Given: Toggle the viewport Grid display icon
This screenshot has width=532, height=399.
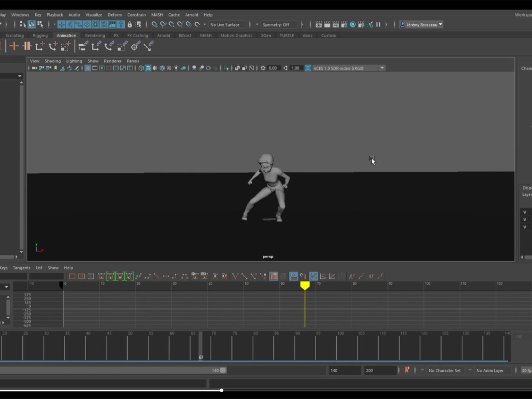Looking at the screenshot, I should click(88, 68).
